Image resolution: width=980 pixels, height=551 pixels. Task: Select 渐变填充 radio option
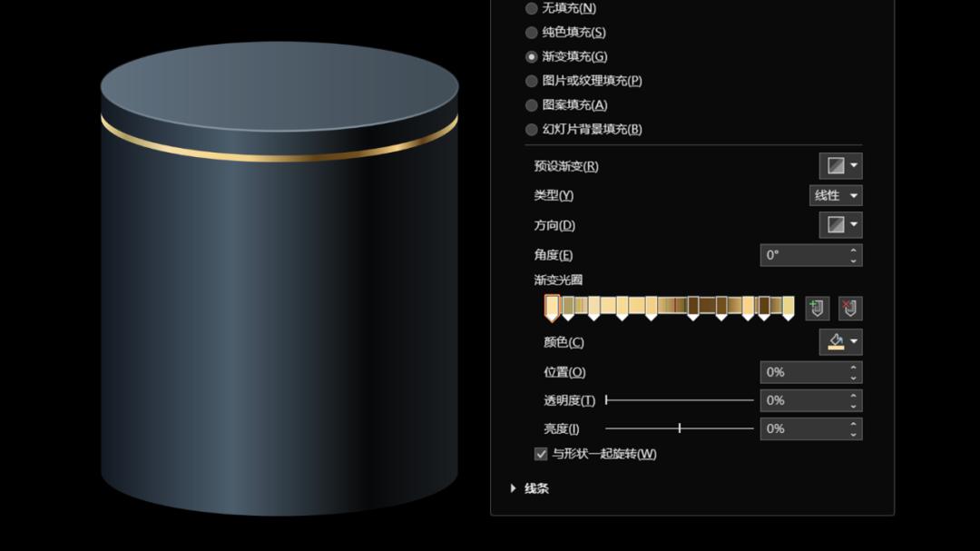(531, 55)
